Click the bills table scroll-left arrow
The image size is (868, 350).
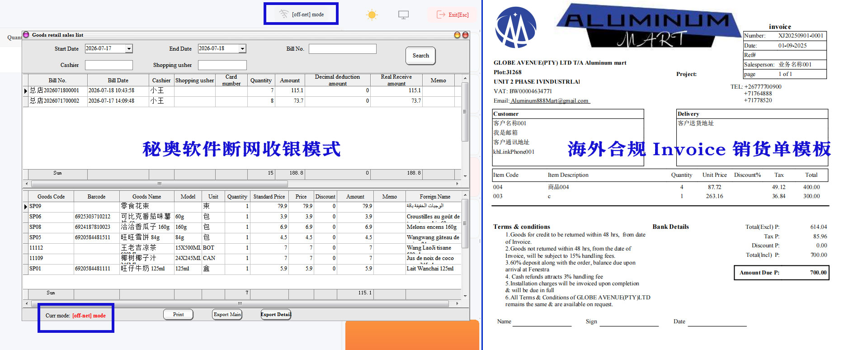(x=26, y=184)
